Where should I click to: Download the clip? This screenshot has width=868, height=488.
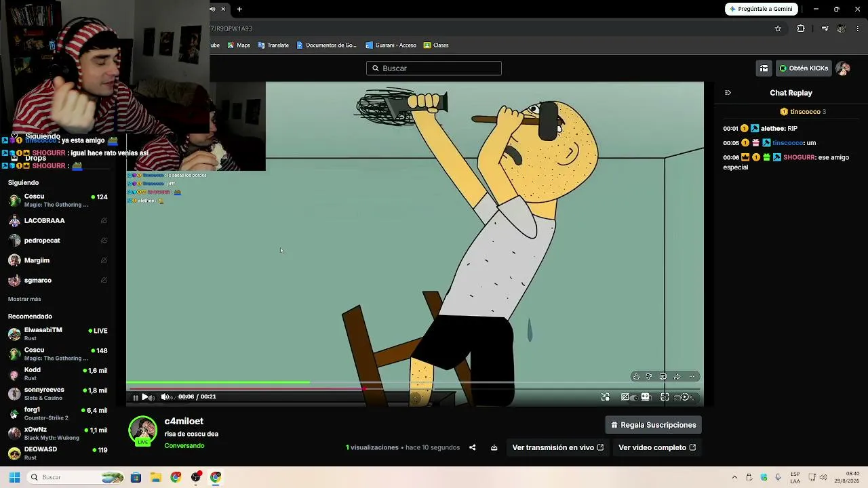(494, 447)
